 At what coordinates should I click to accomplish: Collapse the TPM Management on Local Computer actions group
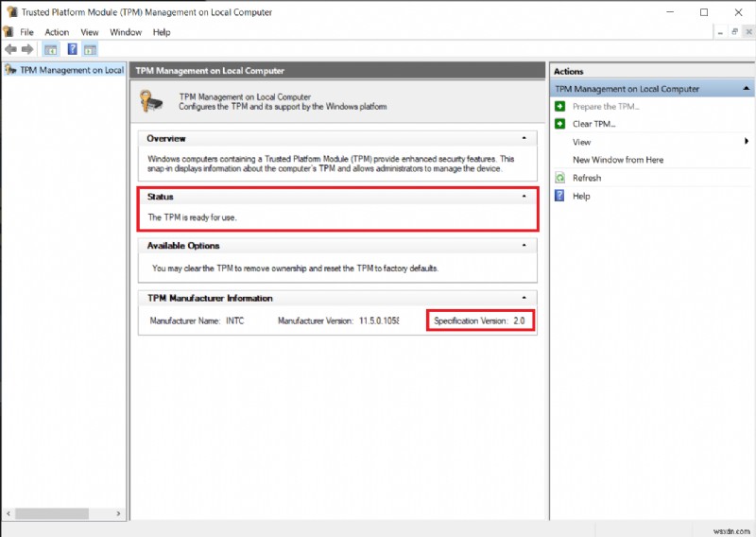[746, 88]
